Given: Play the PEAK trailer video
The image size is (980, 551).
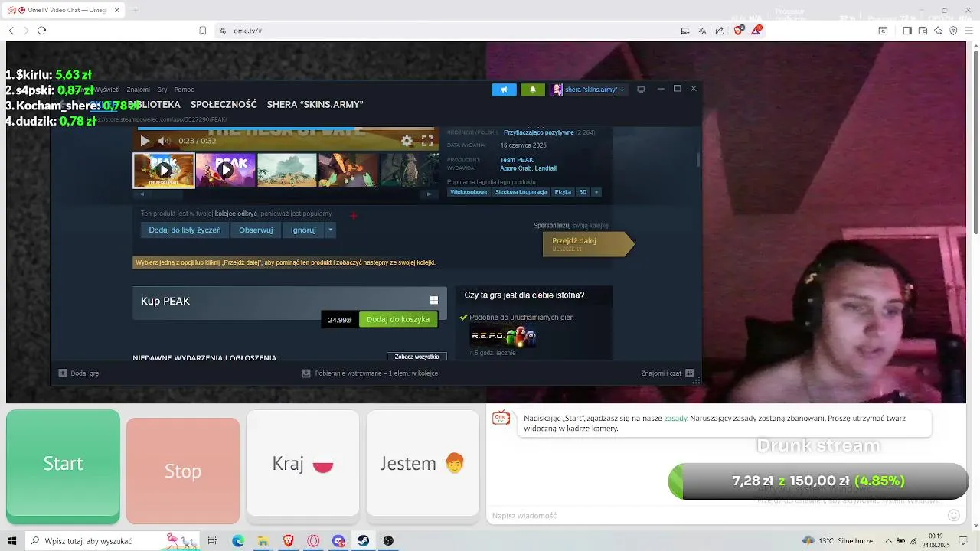Looking at the screenshot, I should coord(145,141).
